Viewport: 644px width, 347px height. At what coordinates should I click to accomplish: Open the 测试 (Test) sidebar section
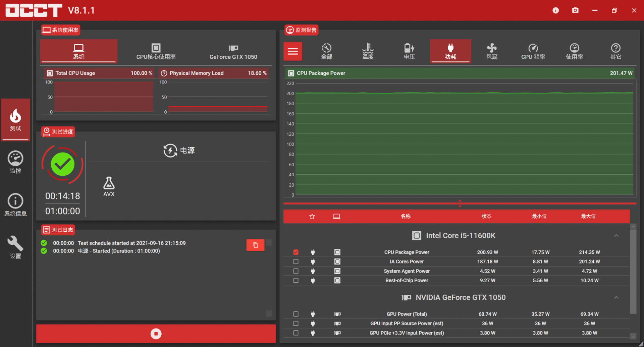tap(15, 119)
